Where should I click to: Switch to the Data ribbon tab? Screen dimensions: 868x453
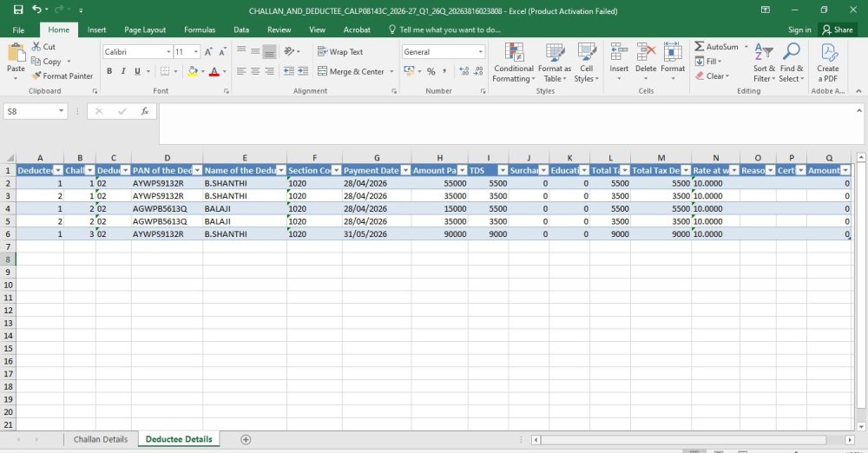240,30
